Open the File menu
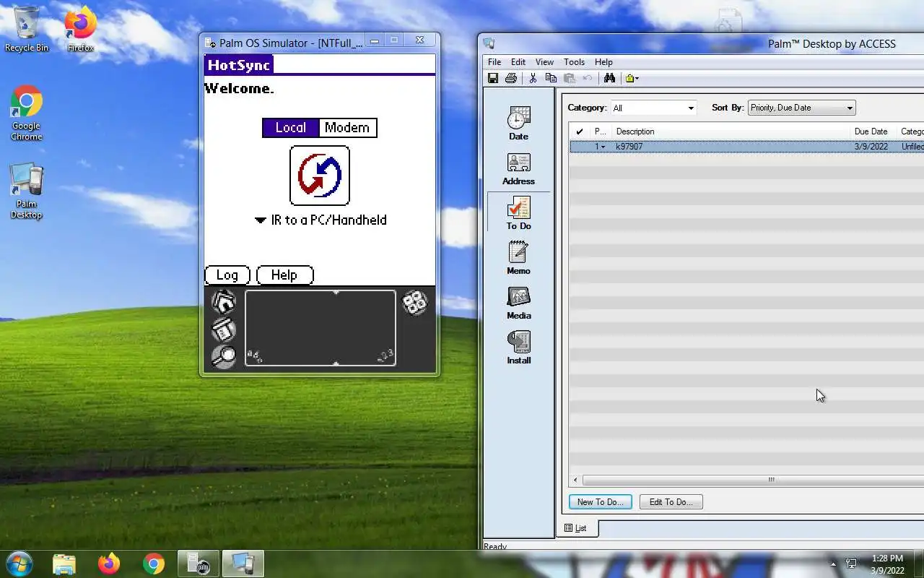 point(494,62)
